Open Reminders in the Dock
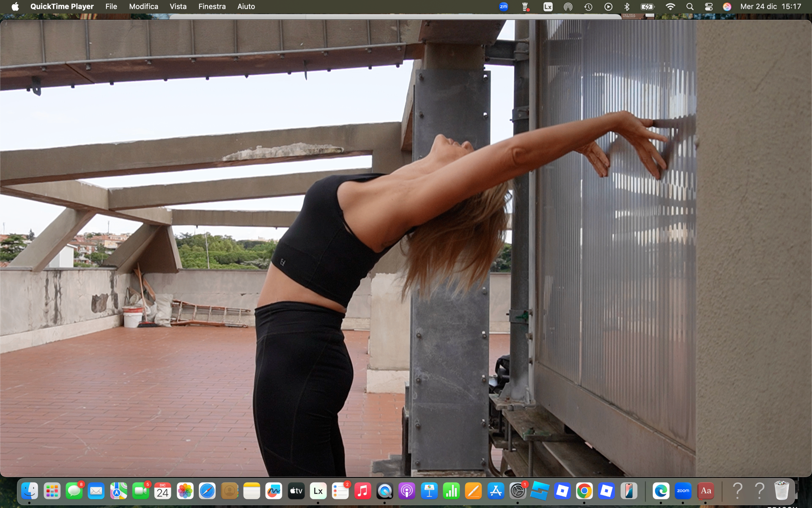812x508 pixels. [x=340, y=491]
